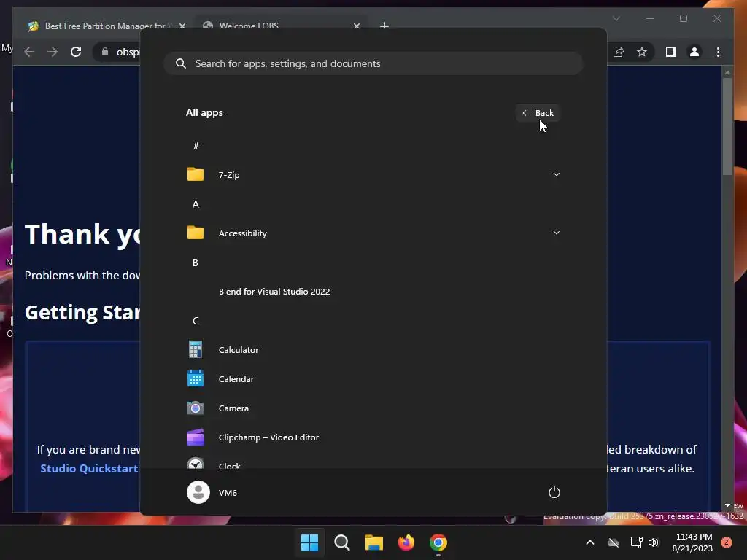
Task: Click the search magnifier icon in Start menu
Action: [x=181, y=63]
